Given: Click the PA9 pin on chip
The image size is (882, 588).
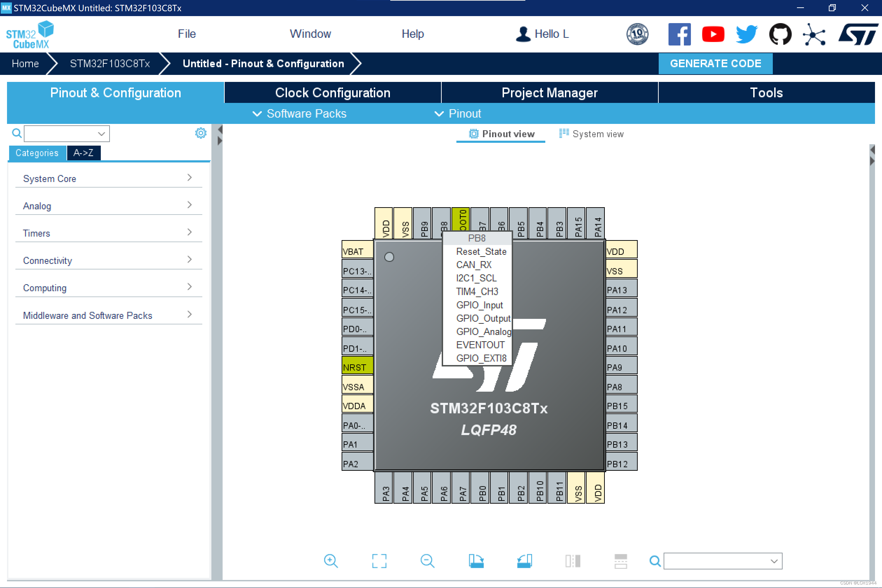Looking at the screenshot, I should (621, 366).
